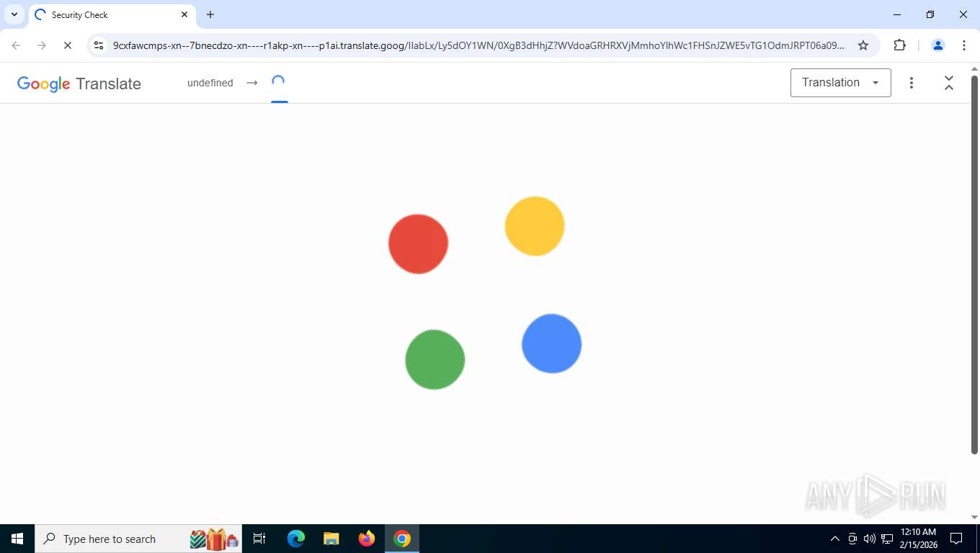The height and width of the screenshot is (553, 980).
Task: Open a new browser tab
Action: click(210, 14)
